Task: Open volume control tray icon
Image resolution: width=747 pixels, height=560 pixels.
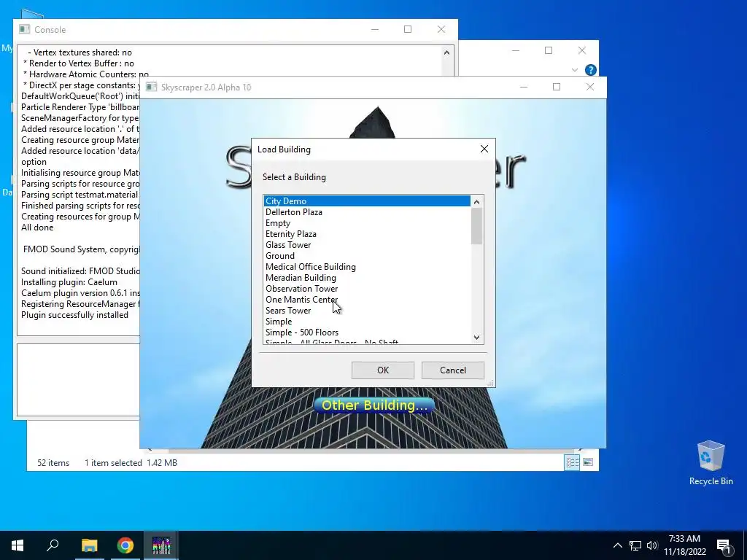Action: click(x=652, y=545)
